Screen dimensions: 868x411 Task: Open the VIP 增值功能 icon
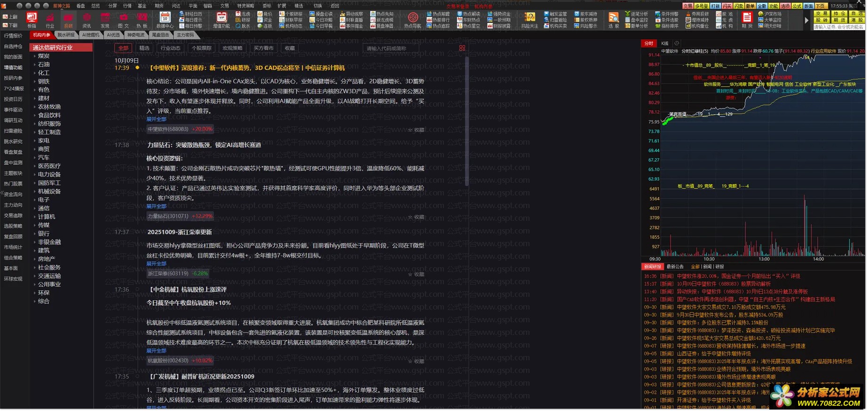tap(221, 20)
